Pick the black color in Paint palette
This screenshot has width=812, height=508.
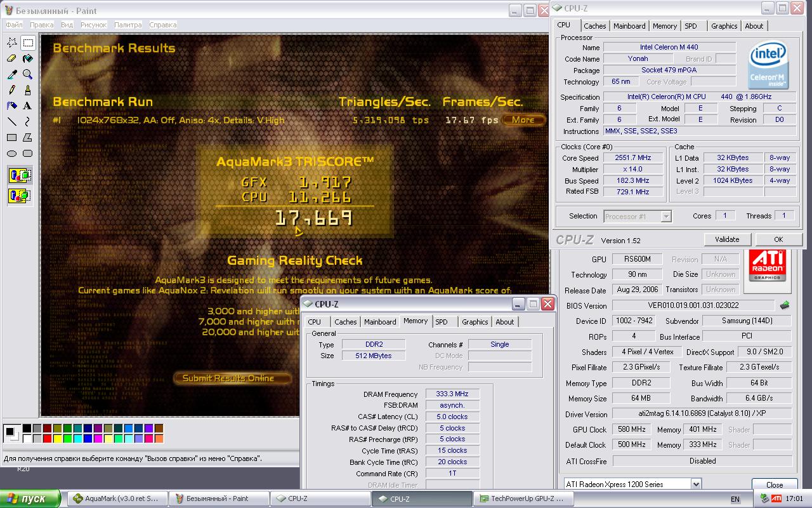[x=27, y=429]
